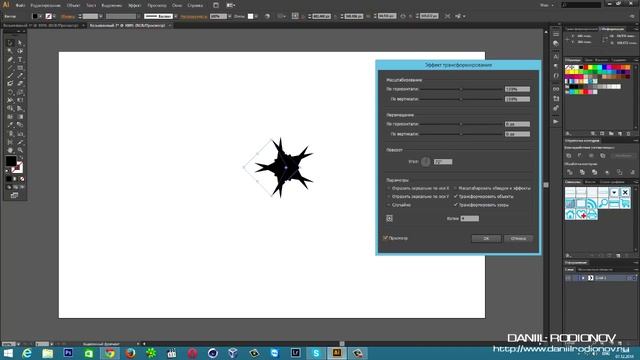Image resolution: width=640 pixels, height=360 pixels.
Task: Open the graphic style dropdown
Action: click(256, 16)
